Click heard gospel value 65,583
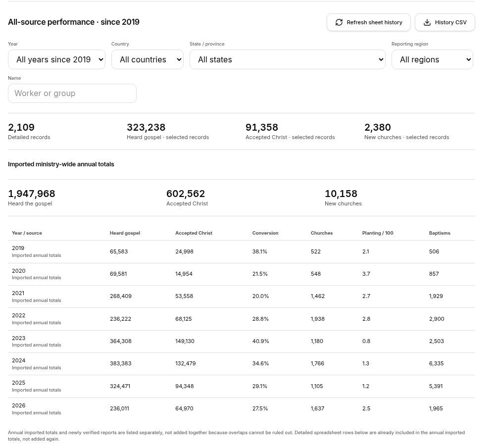Viewport: 493px width, 448px height. [118, 251]
